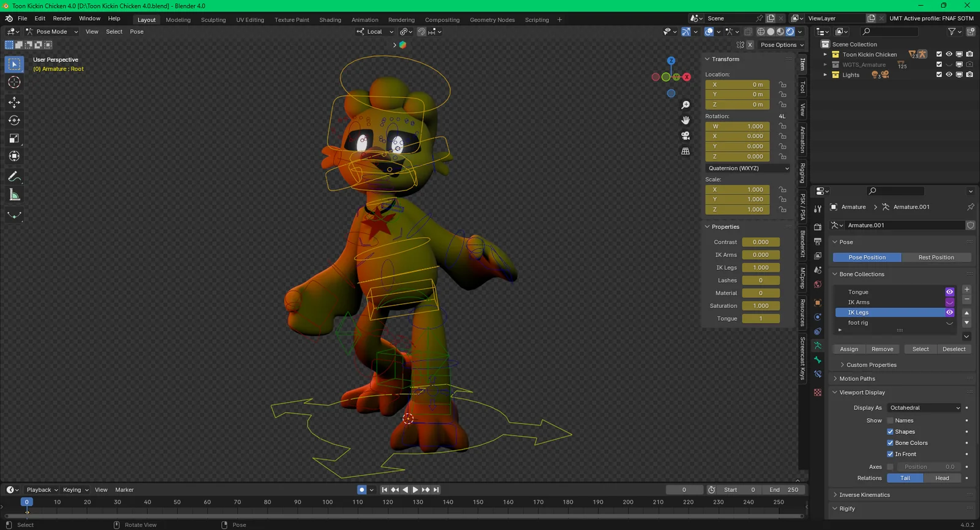This screenshot has height=530, width=980.
Task: Toggle visibility of Tongue bone collection
Action: pyautogui.click(x=949, y=292)
